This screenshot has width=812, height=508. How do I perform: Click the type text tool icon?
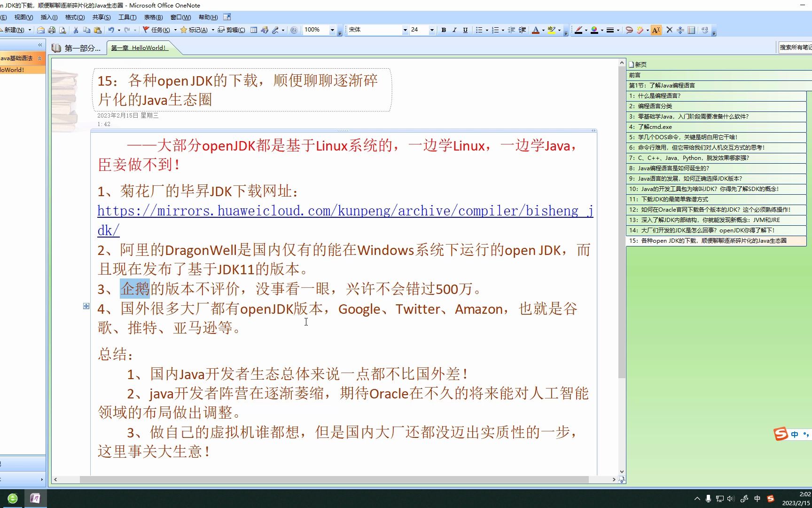(656, 30)
